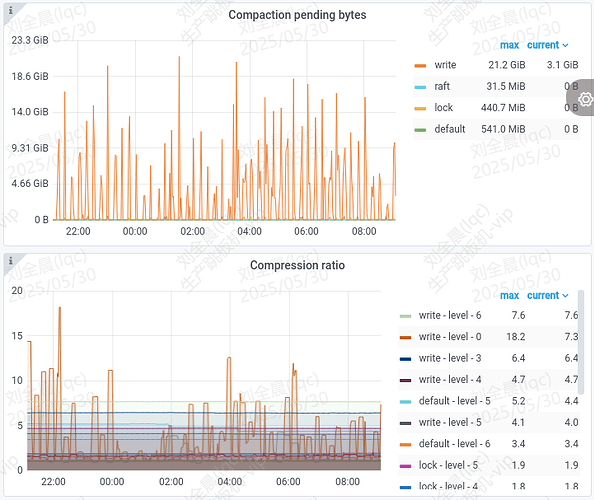This screenshot has height=500, width=594.
Task: Sort compaction legend by current column
Action: [547, 45]
